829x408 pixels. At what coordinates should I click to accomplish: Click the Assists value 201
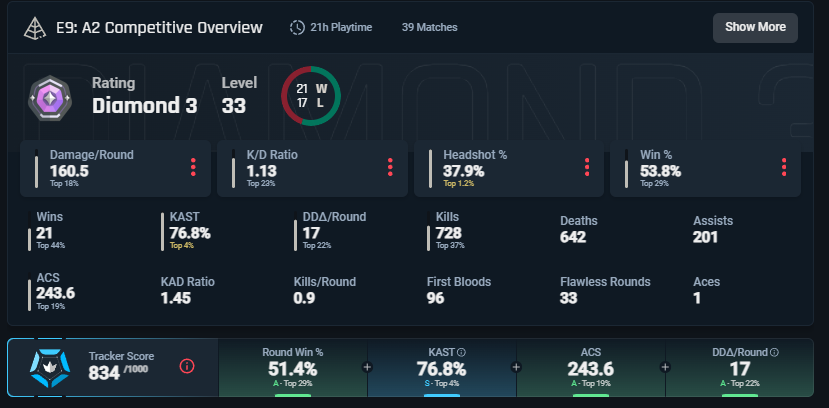tap(705, 237)
